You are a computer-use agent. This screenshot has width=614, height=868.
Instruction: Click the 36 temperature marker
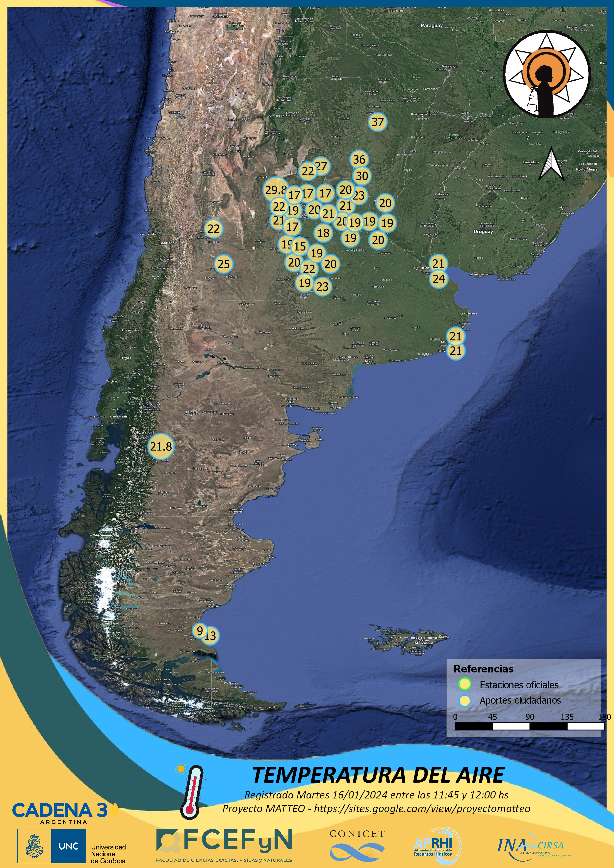pos(359,160)
